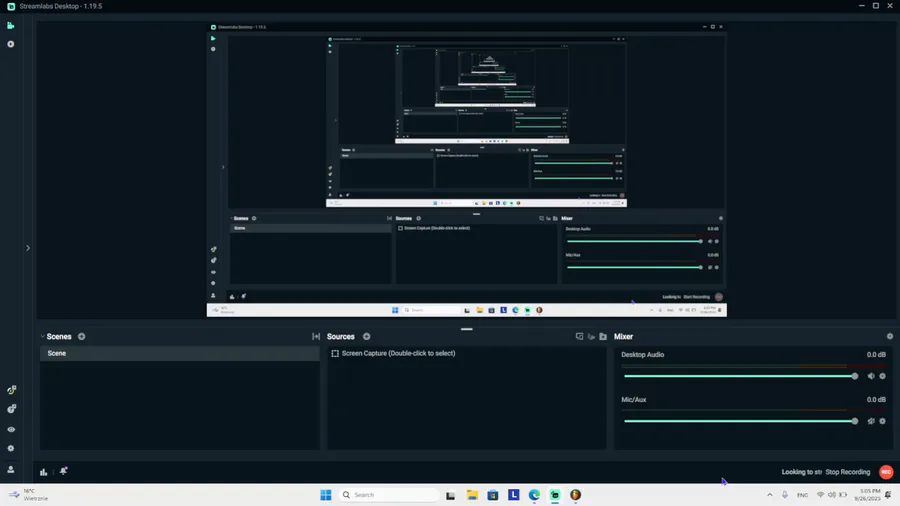The height and width of the screenshot is (506, 900).
Task: Show hidden system tray icons chevron
Action: tap(770, 495)
